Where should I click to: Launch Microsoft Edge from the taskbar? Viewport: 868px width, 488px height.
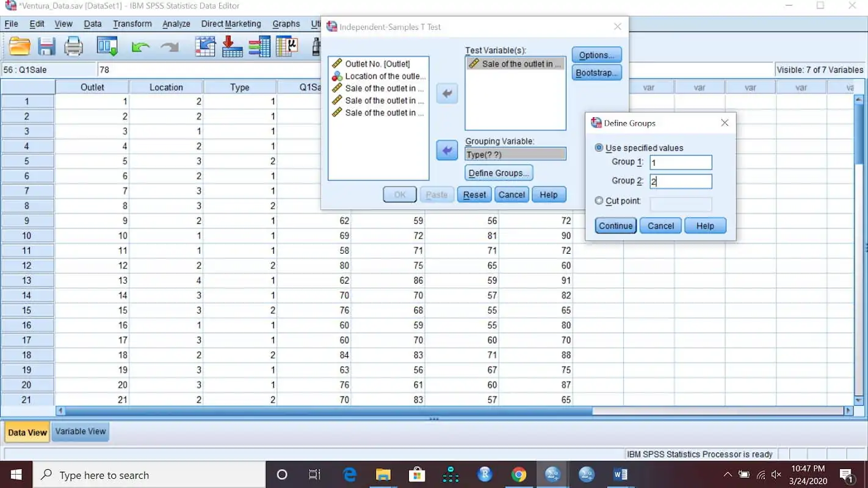click(349, 475)
